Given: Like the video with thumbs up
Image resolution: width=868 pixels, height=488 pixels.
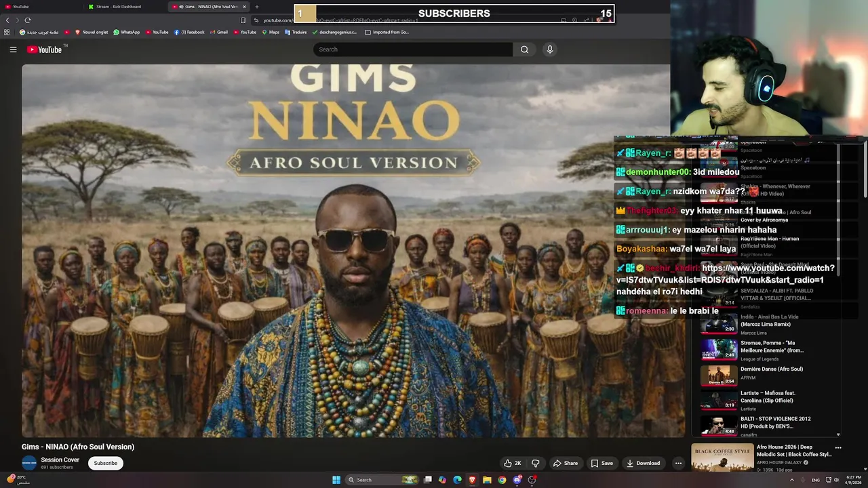Looking at the screenshot, I should click(513, 463).
